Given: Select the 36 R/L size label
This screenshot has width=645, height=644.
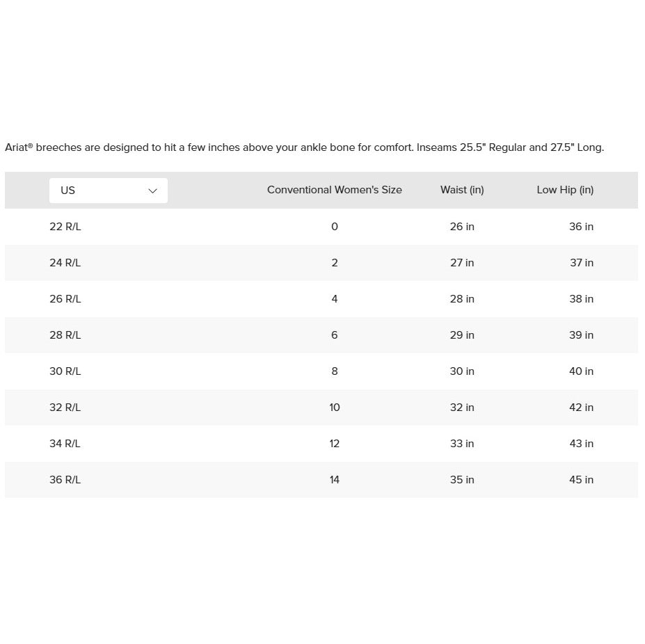Looking at the screenshot, I should (65, 480).
